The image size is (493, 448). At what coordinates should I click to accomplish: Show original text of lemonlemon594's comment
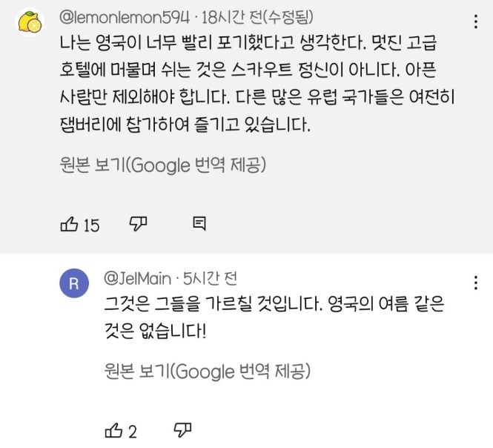click(163, 165)
